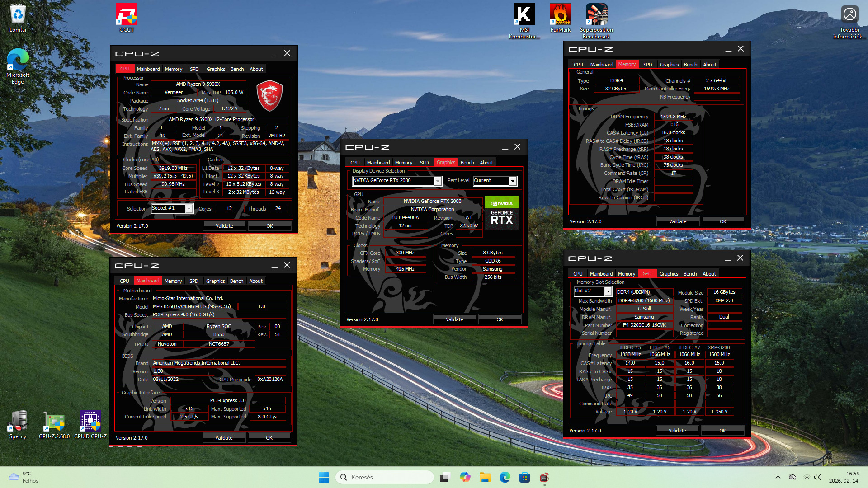
Task: Open the NVIDIA GeForce RTX 2080 device dropdown
Action: (x=437, y=181)
